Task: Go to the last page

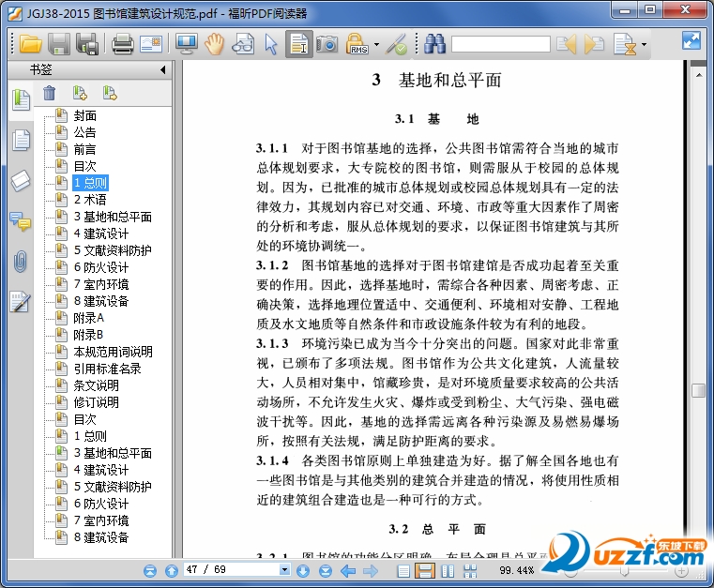Action: pyautogui.click(x=326, y=571)
